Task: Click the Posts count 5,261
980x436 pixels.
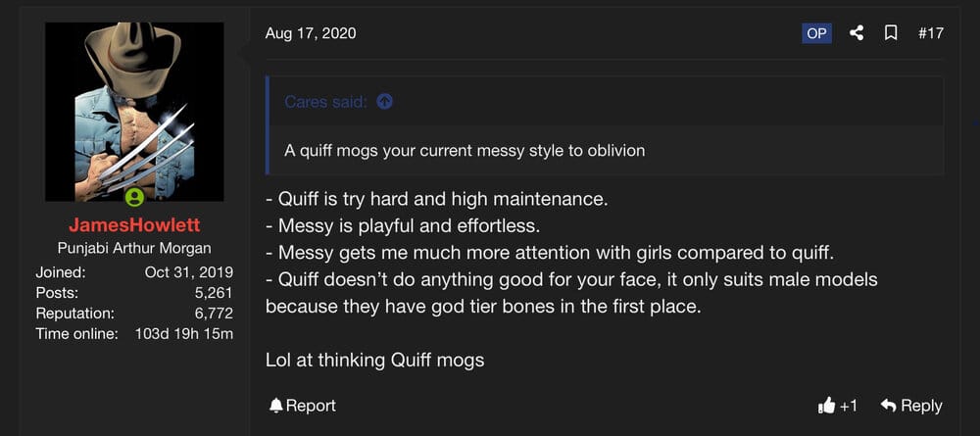Action: [x=214, y=292]
